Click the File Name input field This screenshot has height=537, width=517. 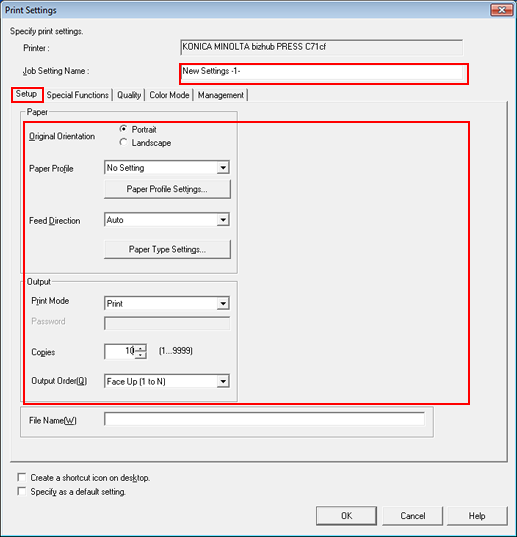(x=264, y=419)
